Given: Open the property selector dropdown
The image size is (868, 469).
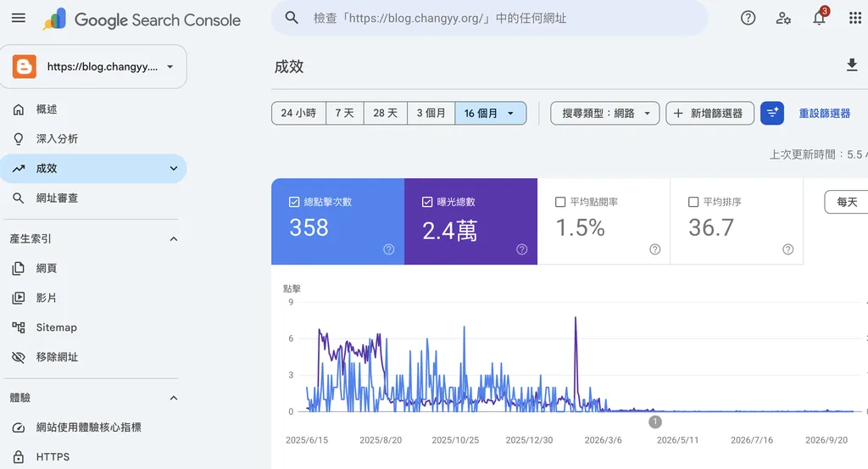Looking at the screenshot, I should click(x=93, y=66).
